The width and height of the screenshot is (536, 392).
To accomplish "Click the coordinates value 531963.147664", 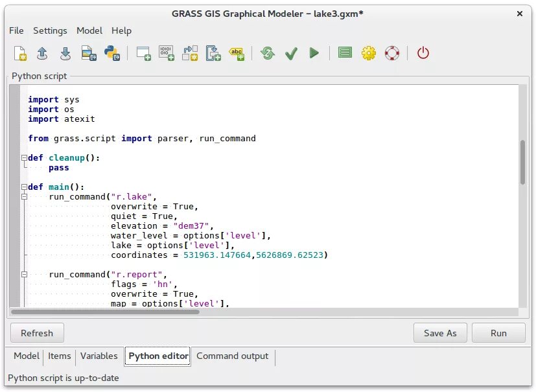I will pyautogui.click(x=216, y=255).
